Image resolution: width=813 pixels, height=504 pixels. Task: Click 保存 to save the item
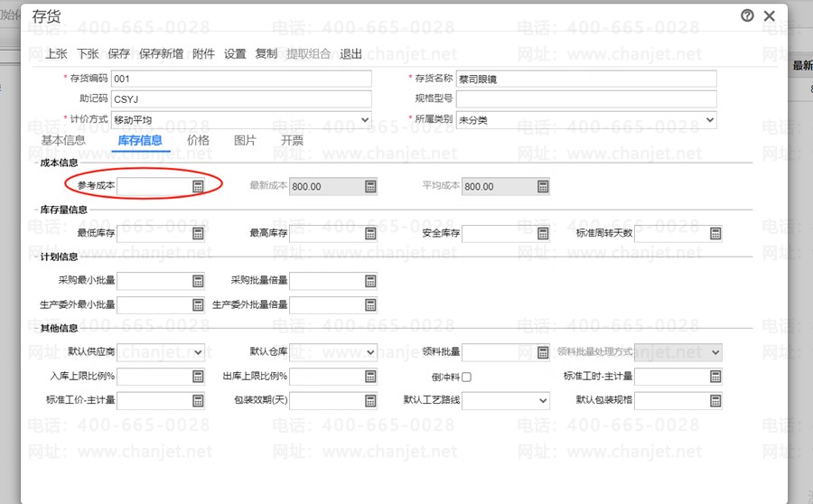[x=118, y=54]
